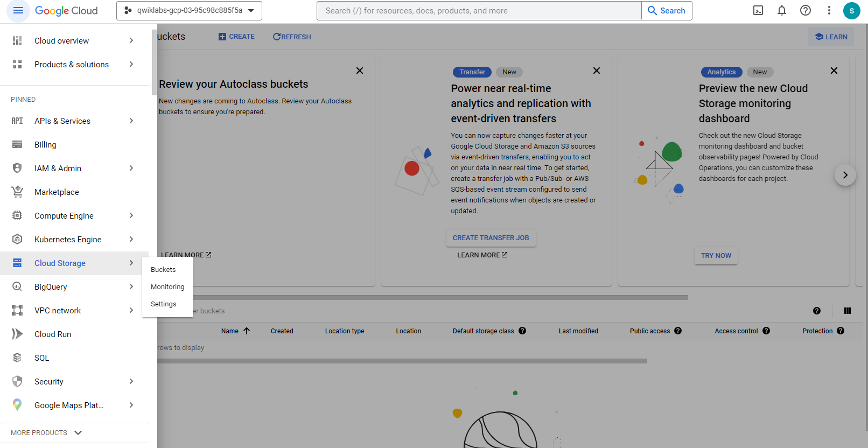Click the BigQuery icon
The height and width of the screenshot is (448, 868).
pos(17,286)
